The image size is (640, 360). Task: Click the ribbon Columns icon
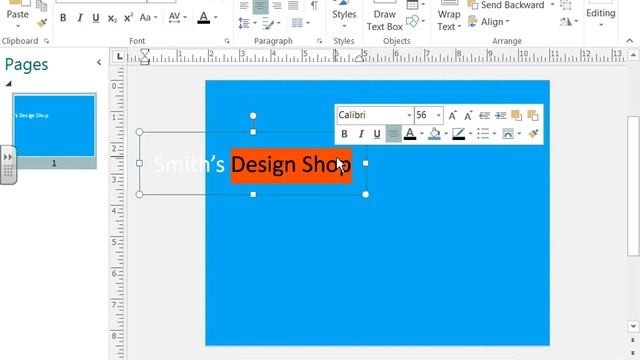(297, 23)
